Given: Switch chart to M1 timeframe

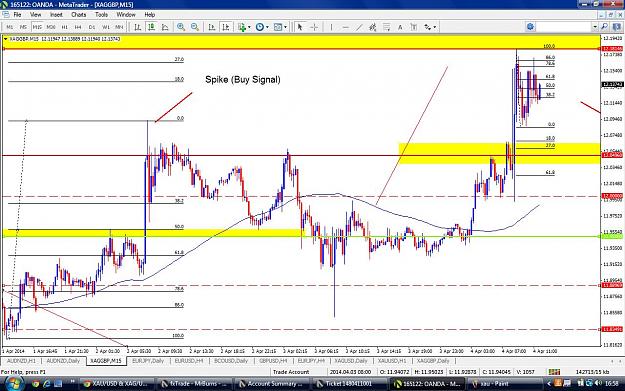Looking at the screenshot, I should pos(10,27).
